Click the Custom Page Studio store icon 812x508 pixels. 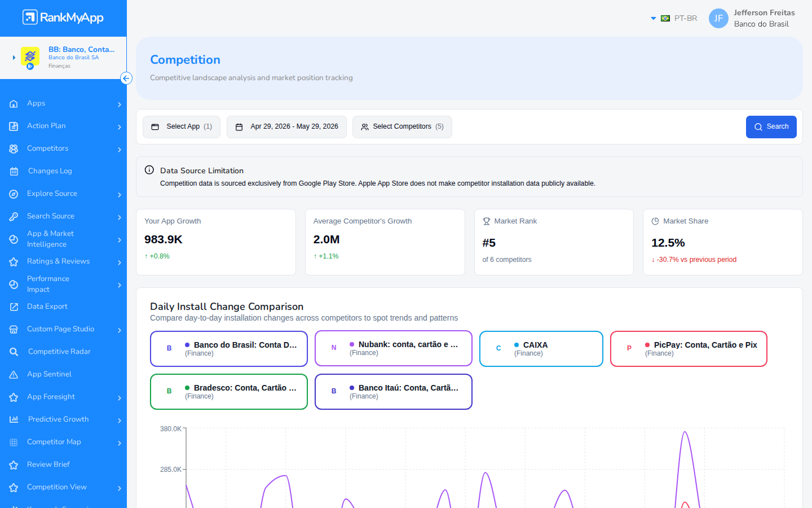click(x=14, y=330)
